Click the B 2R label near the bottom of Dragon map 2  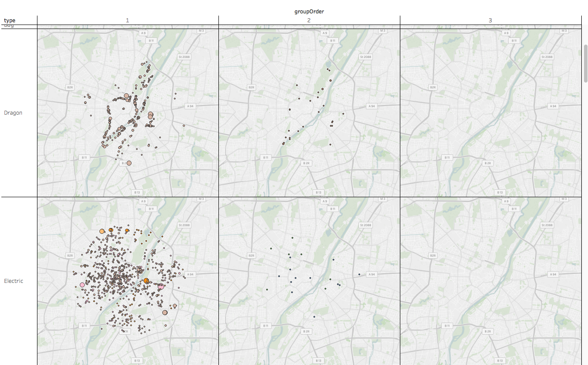coord(306,163)
